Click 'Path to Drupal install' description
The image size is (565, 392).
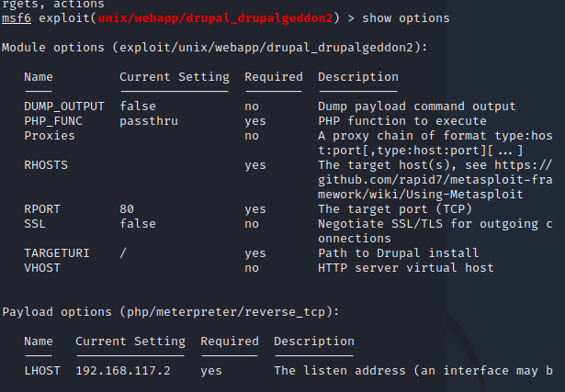click(399, 253)
